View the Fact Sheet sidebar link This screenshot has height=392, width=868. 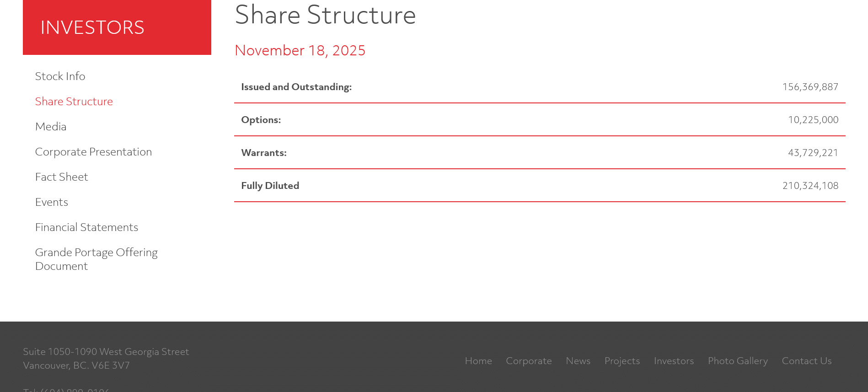coord(61,177)
